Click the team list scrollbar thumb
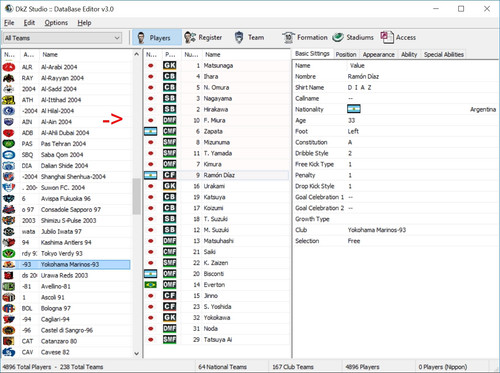The image size is (500, 373). click(x=136, y=196)
